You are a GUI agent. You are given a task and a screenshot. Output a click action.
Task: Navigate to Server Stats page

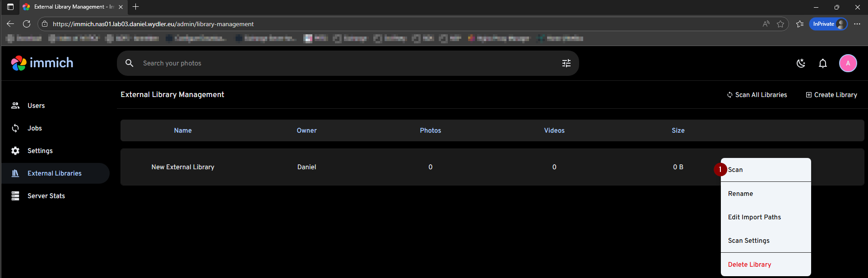point(46,196)
